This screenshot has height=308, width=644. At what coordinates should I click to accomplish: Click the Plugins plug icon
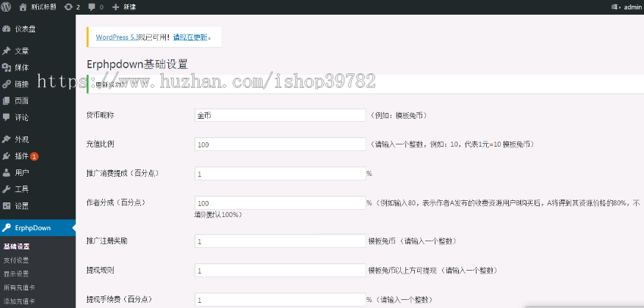click(6, 156)
